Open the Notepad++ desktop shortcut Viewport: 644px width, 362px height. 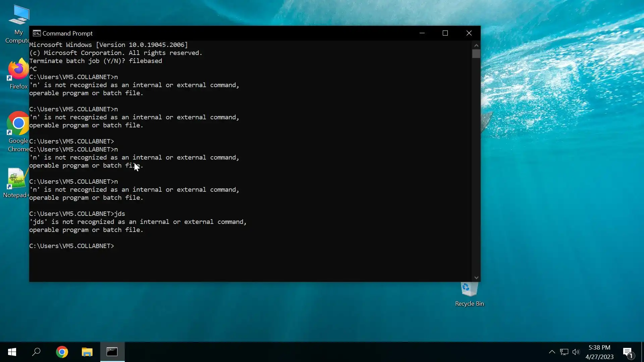16,178
